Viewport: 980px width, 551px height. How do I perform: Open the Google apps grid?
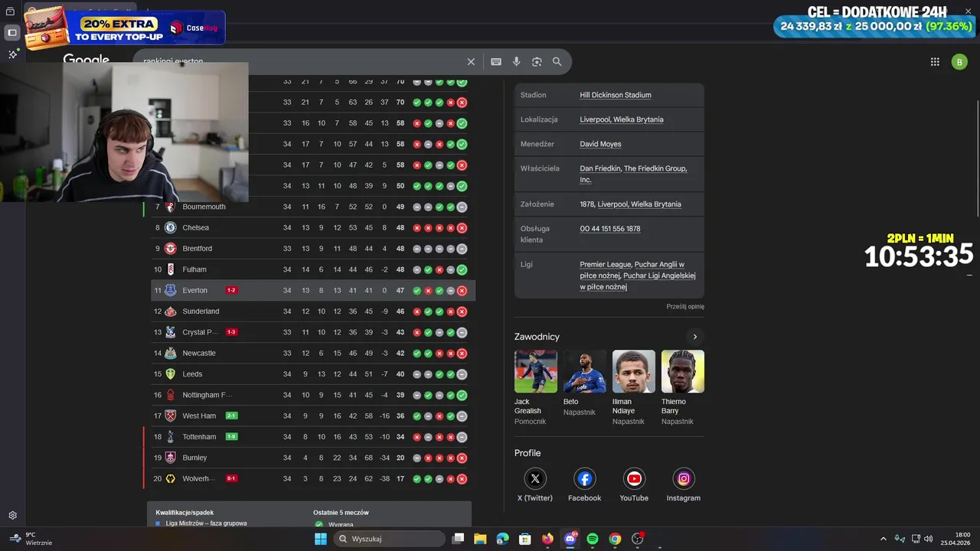click(935, 62)
